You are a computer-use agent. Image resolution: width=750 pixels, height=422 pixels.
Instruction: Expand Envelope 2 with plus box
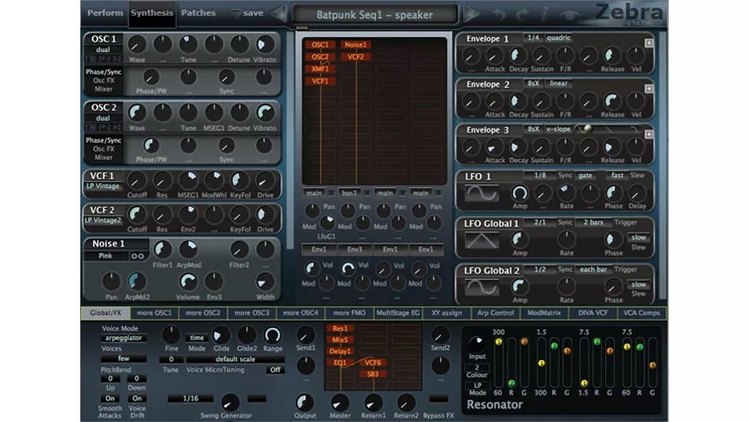click(x=649, y=89)
